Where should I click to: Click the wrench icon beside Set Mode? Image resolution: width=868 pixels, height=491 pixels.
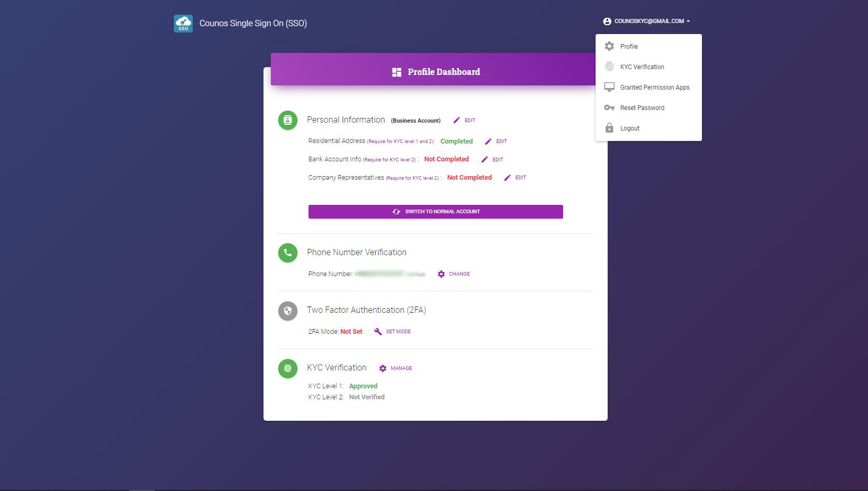click(378, 332)
